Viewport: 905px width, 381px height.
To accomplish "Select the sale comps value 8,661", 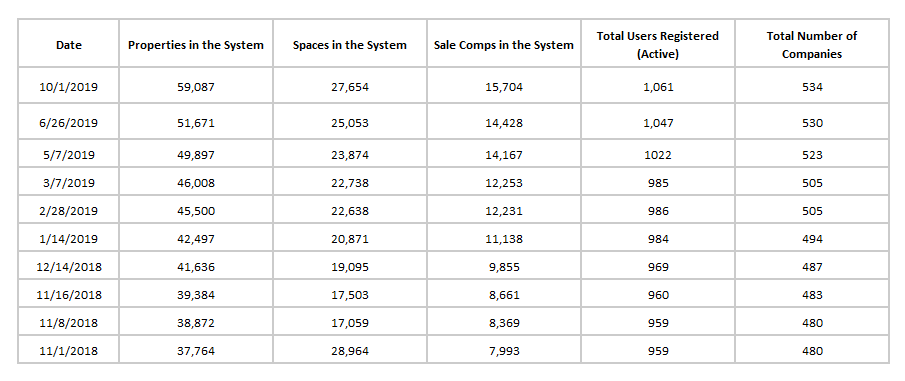I will click(x=504, y=295).
